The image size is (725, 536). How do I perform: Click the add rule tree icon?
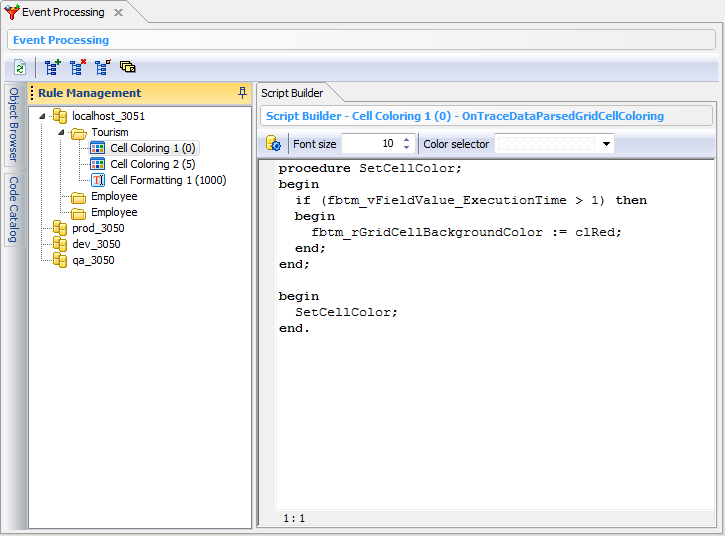pos(52,68)
